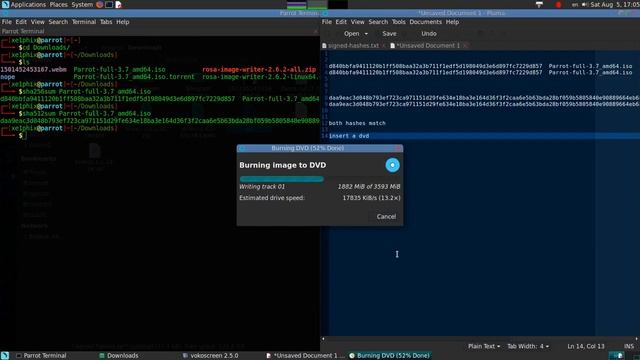This screenshot has width=640, height=360.
Task: Click horizontal scrollbar left arrow in Pluma
Action: click(x=323, y=338)
